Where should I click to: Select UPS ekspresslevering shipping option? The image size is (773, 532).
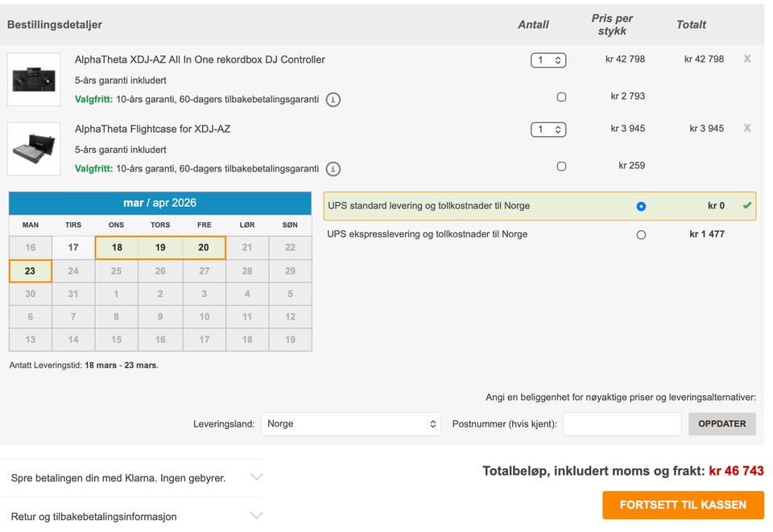point(641,235)
